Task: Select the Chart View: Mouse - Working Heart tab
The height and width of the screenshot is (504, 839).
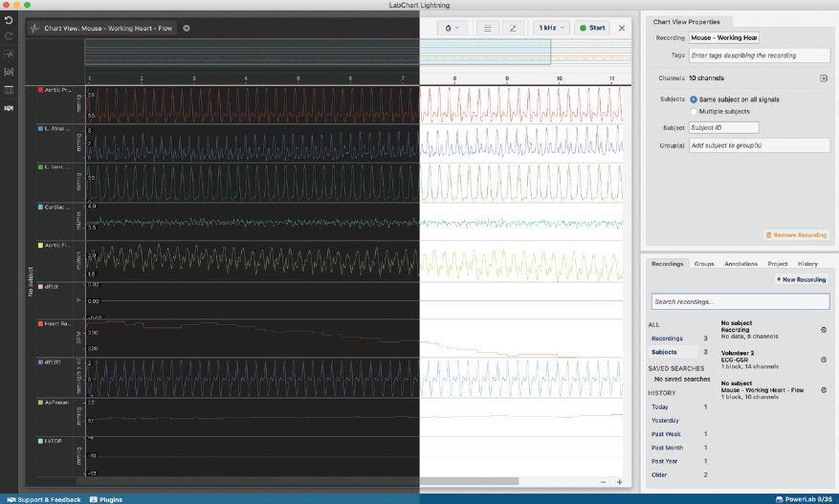Action: (x=102, y=29)
